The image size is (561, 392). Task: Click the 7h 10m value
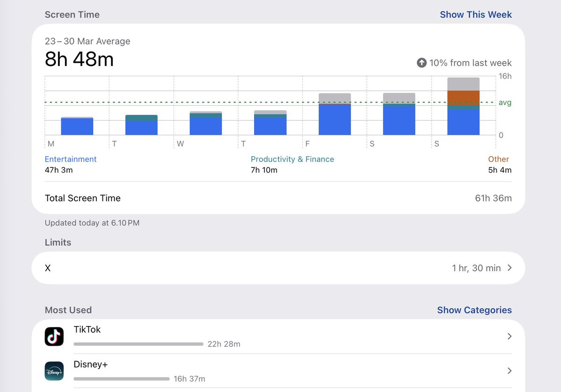(x=264, y=170)
